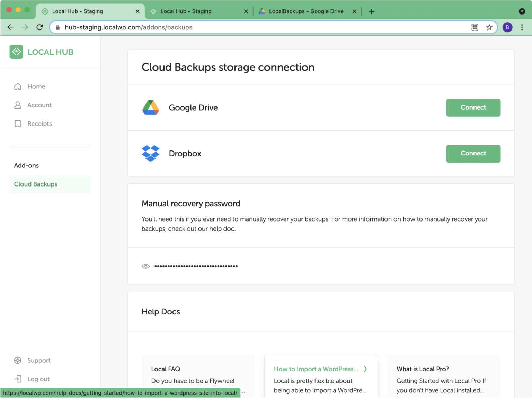Switch to the LocalBackups Google Drive tab
Image resolution: width=532 pixels, height=398 pixels.
(306, 11)
